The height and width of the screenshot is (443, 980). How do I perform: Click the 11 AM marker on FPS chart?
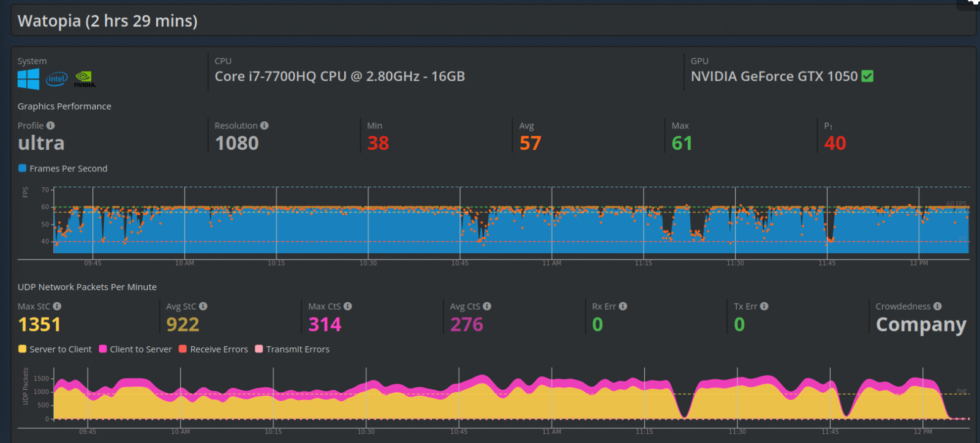pyautogui.click(x=552, y=263)
